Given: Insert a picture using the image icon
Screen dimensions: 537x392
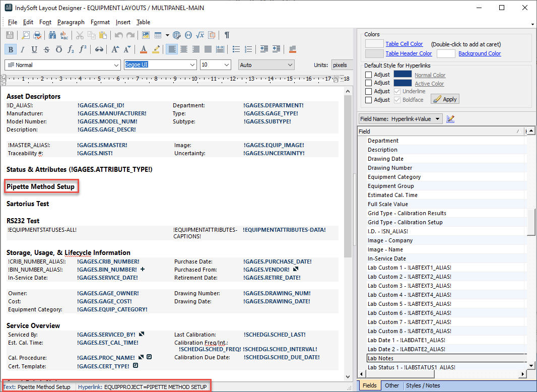Looking at the screenshot, I should [146, 35].
